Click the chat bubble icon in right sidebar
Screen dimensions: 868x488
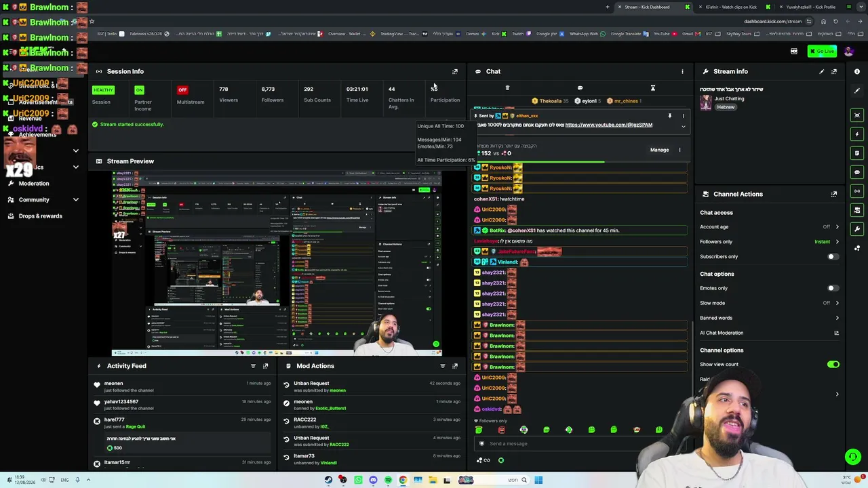[x=857, y=172]
